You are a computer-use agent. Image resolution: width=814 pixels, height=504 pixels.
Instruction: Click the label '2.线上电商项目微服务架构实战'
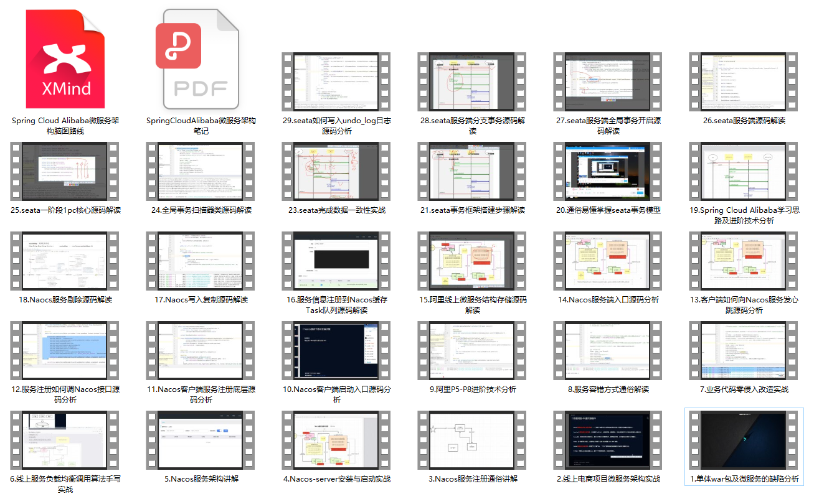[608, 479]
